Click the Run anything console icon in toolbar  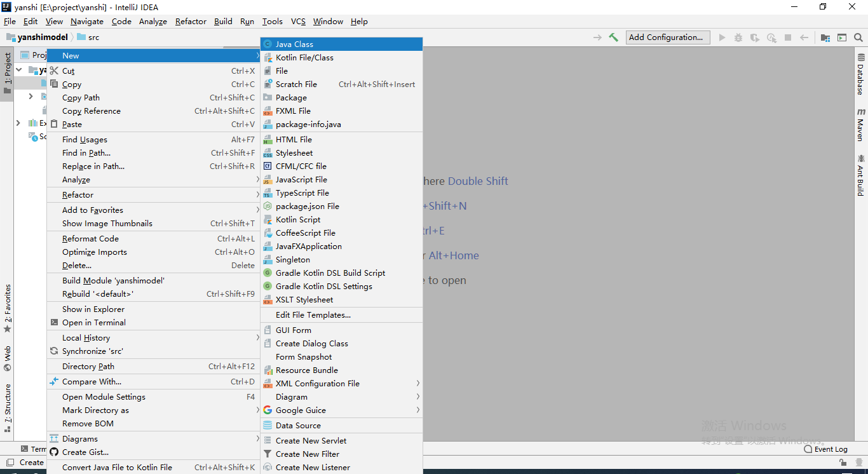pyautogui.click(x=842, y=37)
